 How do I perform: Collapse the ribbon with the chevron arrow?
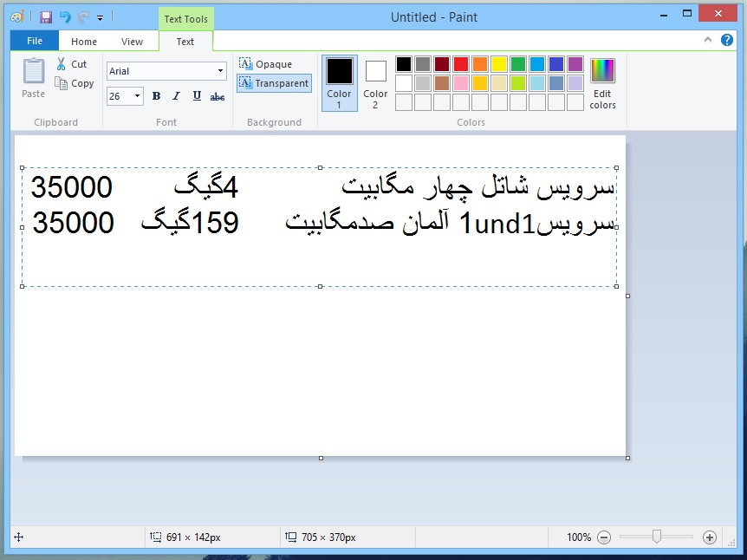[x=708, y=40]
